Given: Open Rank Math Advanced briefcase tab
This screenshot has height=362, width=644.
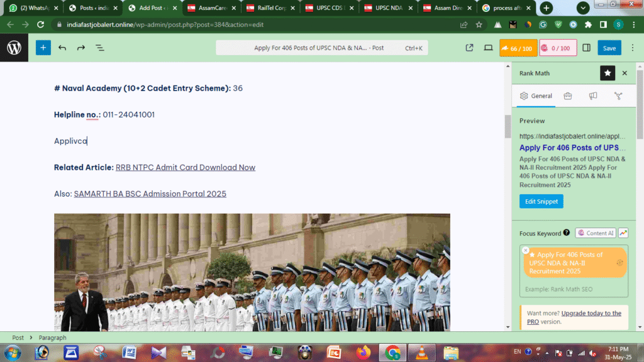Looking at the screenshot, I should click(x=568, y=96).
